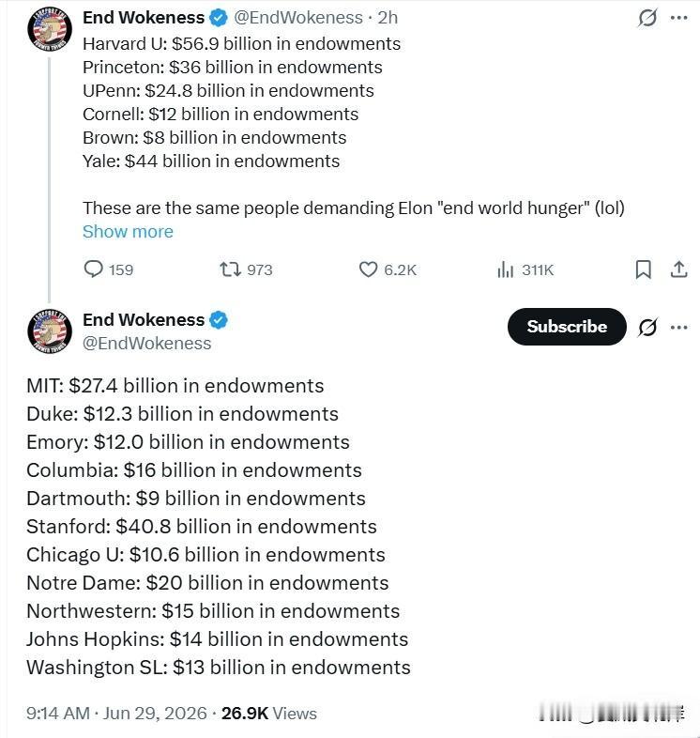Expand the tweet with Show more
The width and height of the screenshot is (700, 738).
tap(128, 232)
